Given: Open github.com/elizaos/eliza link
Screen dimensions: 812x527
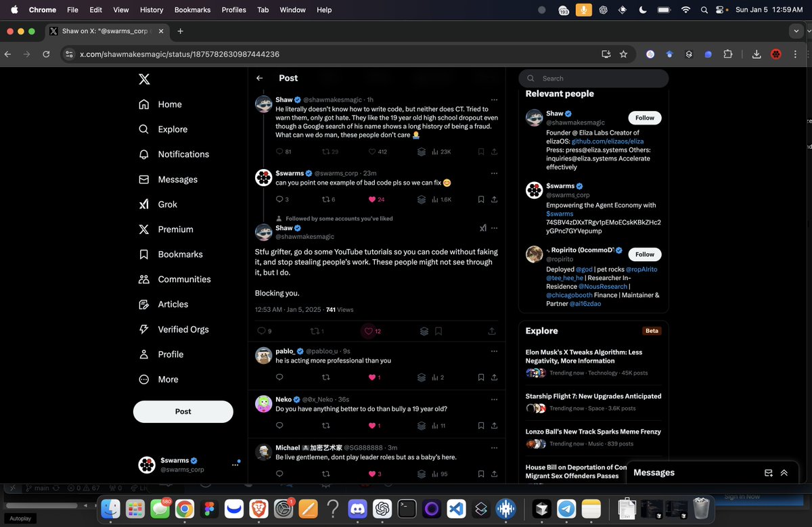Looking at the screenshot, I should pos(608,141).
